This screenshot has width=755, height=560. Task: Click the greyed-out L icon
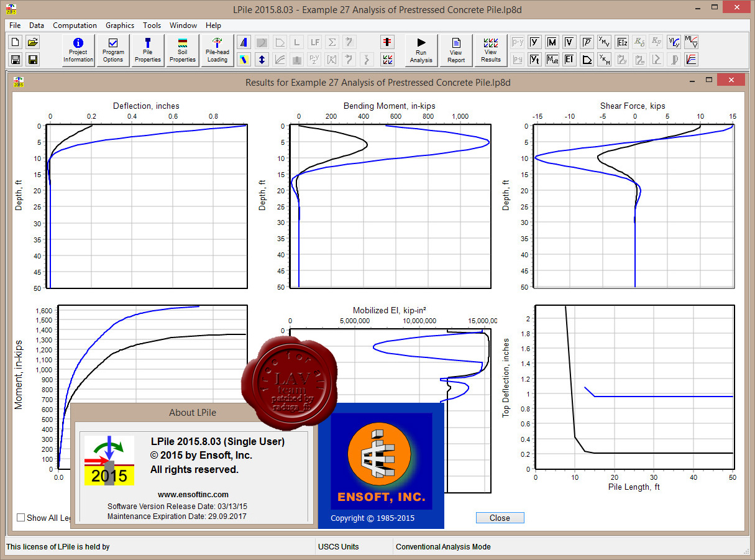coord(297,42)
